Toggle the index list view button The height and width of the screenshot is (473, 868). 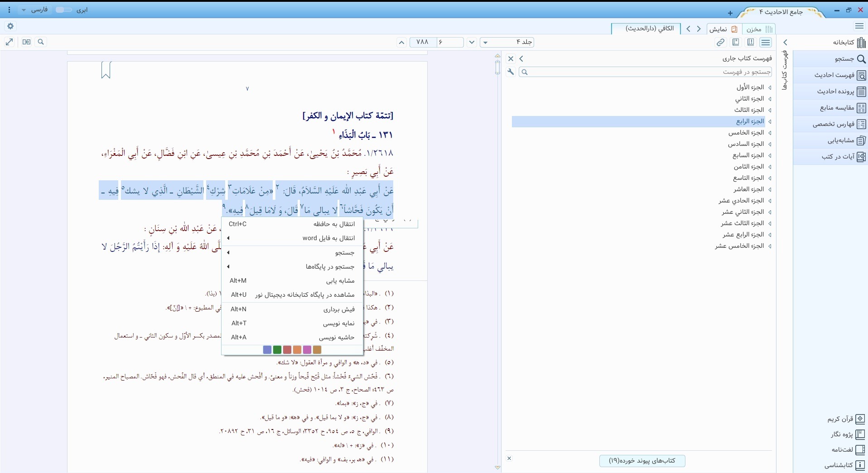(766, 42)
